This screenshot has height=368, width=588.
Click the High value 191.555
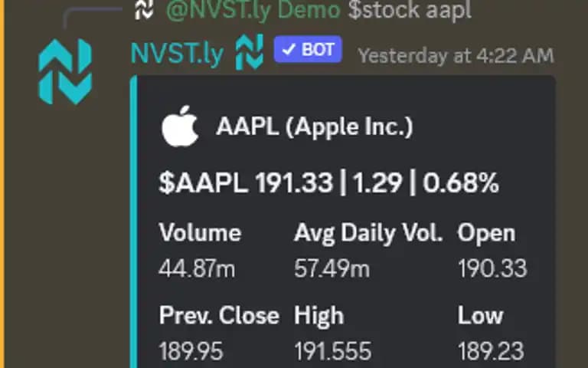pyautogui.click(x=333, y=351)
